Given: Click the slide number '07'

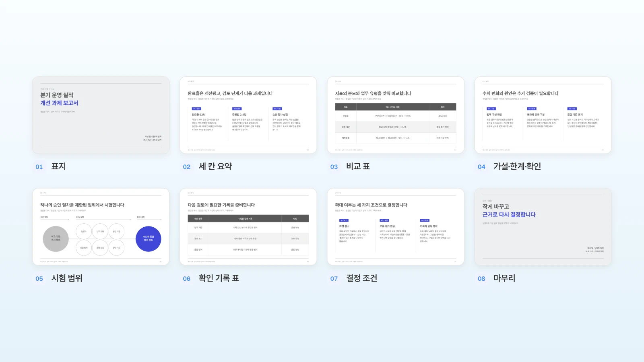Looking at the screenshot, I should 334,279.
